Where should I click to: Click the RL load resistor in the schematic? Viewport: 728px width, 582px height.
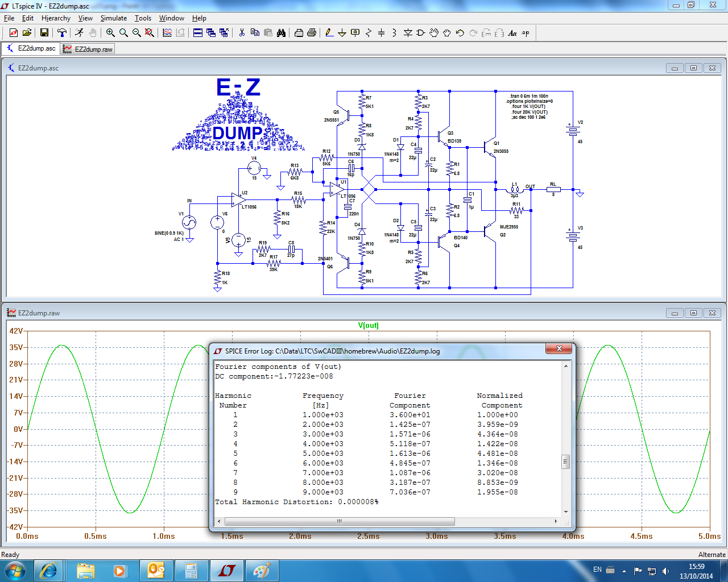[x=553, y=189]
